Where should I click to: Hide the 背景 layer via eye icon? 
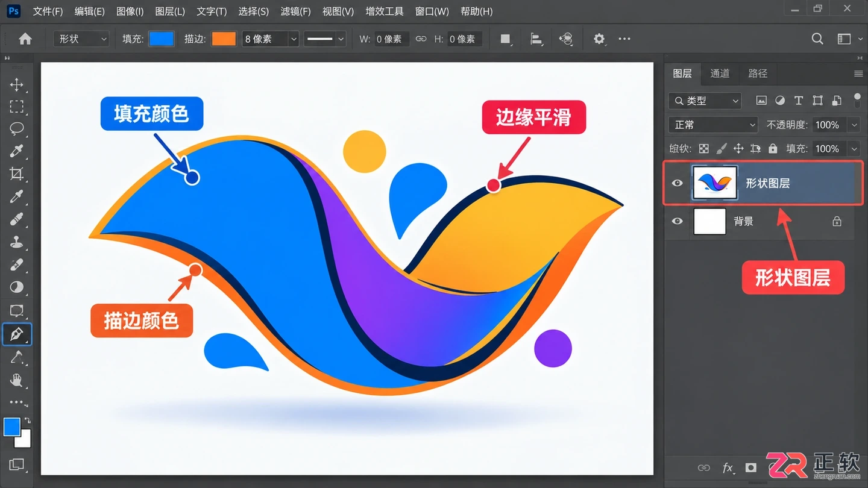[x=677, y=221]
